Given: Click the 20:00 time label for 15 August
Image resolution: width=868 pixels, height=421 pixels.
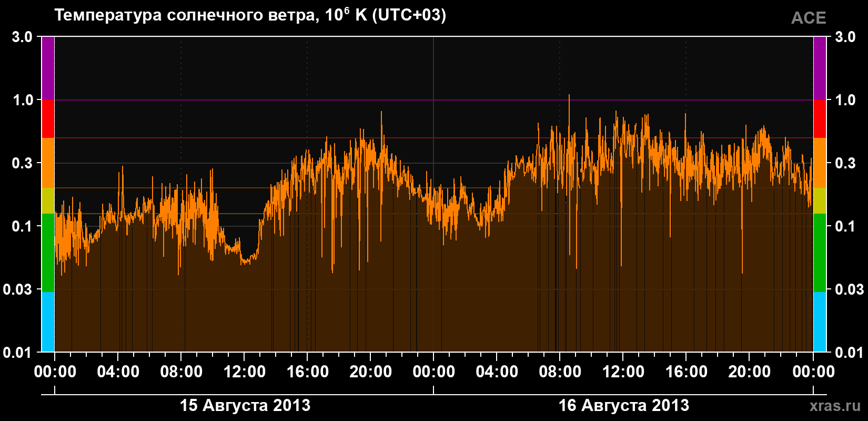Looking at the screenshot, I should (371, 372).
